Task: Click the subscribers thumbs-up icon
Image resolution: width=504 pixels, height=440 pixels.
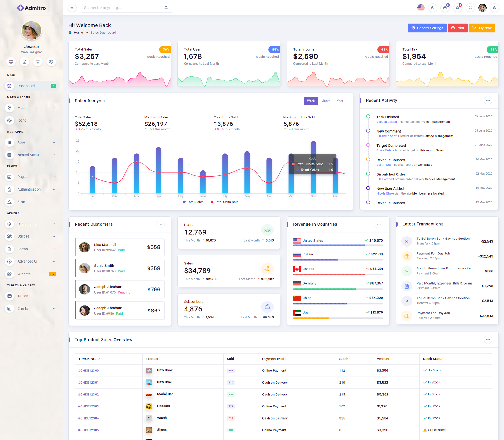Action: click(x=267, y=307)
